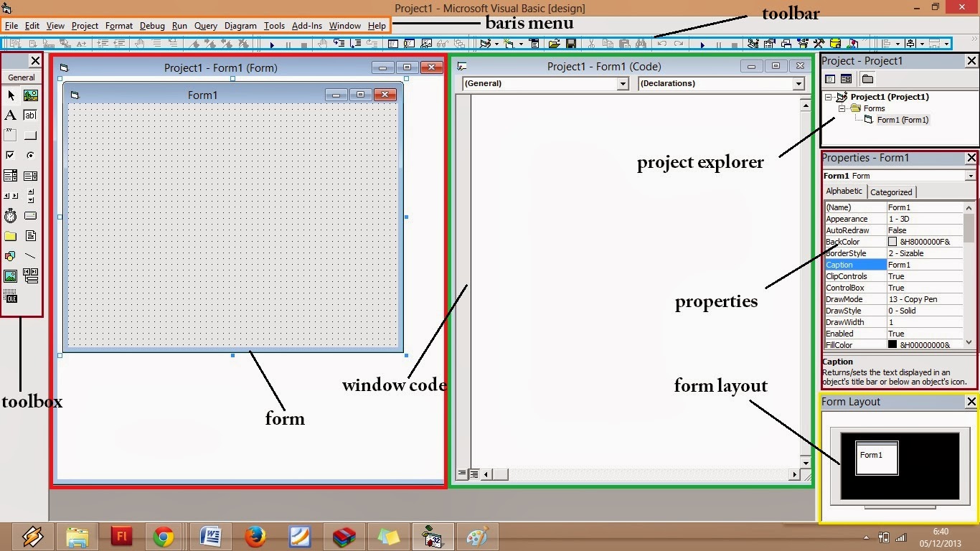Switch to the Alphabetic properties tab

(x=844, y=192)
